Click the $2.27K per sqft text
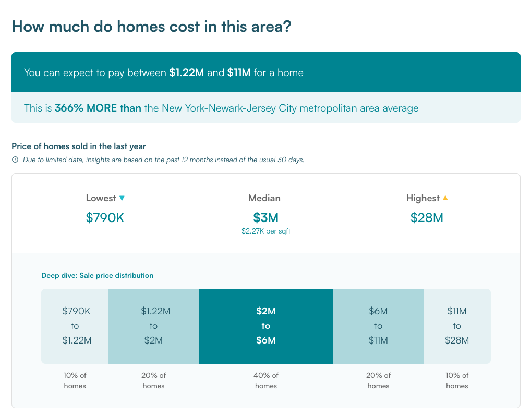 (x=265, y=231)
